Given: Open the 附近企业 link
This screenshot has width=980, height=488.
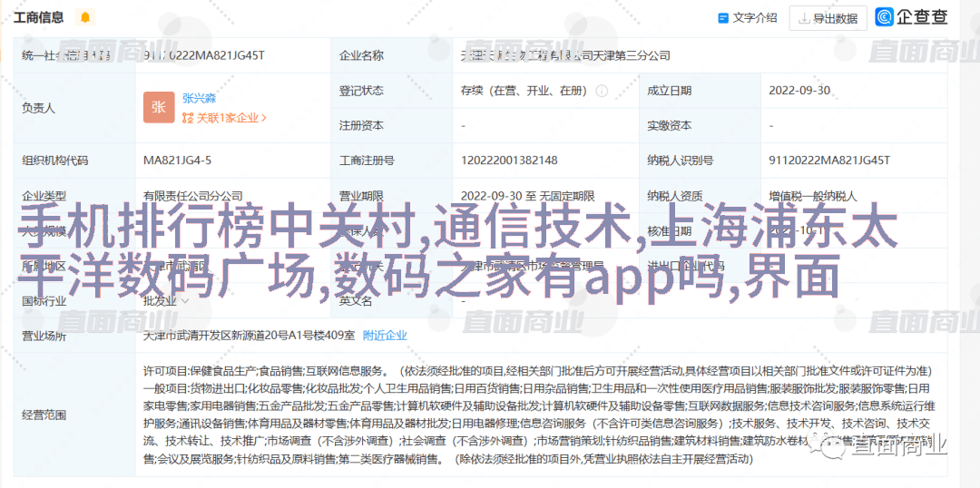Looking at the screenshot, I should (x=385, y=336).
